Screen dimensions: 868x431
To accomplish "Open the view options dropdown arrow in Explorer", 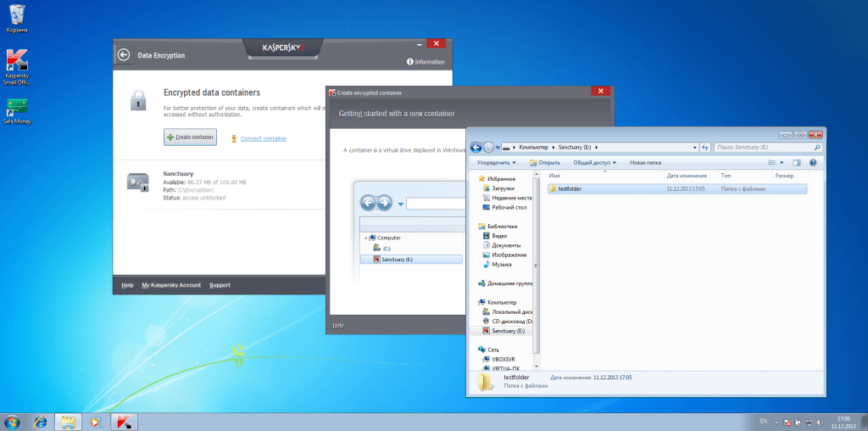I will coord(782,163).
